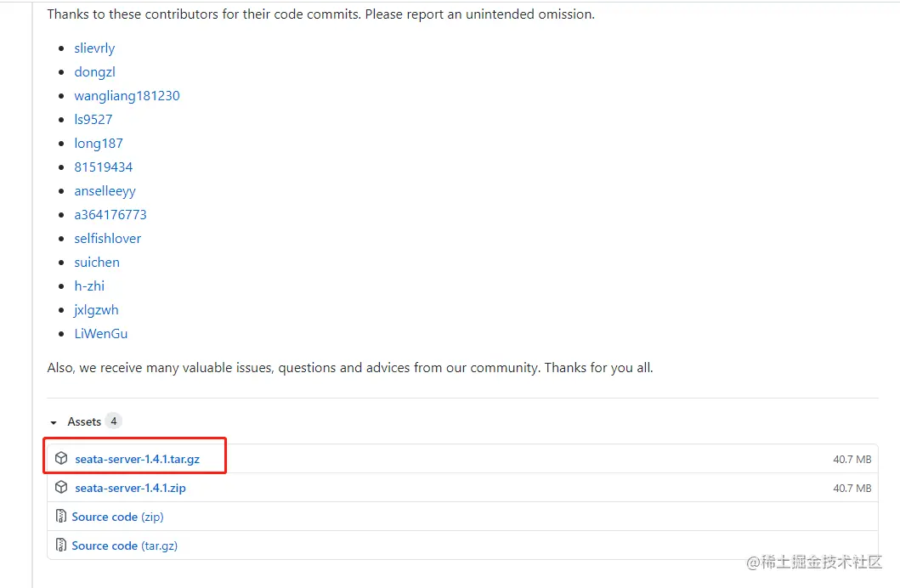This screenshot has width=900, height=588.
Task: View anselleeyy's profile page
Action: coord(105,191)
